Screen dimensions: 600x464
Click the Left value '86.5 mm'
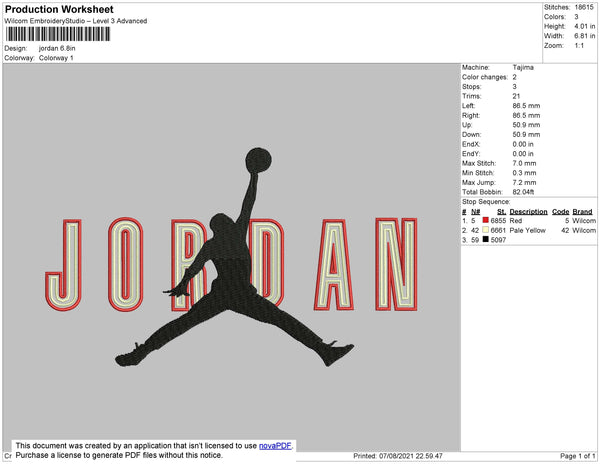[x=526, y=106]
